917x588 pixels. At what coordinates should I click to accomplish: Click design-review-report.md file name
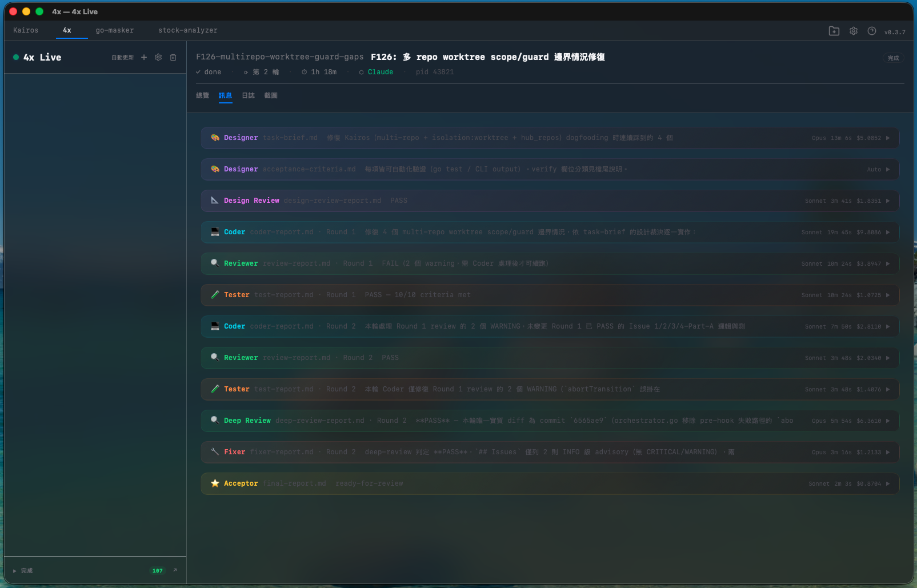coord(333,201)
